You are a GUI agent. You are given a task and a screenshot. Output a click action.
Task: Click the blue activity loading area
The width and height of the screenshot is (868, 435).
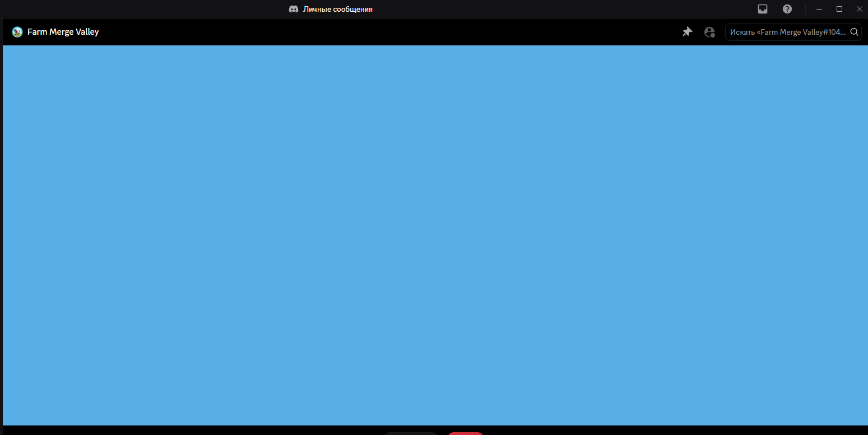[435, 235]
